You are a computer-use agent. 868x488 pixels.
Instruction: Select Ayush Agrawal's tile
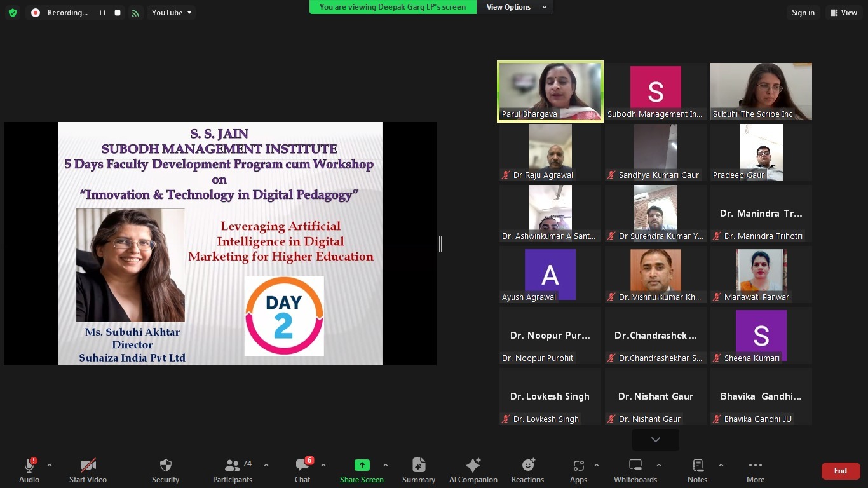[550, 274]
